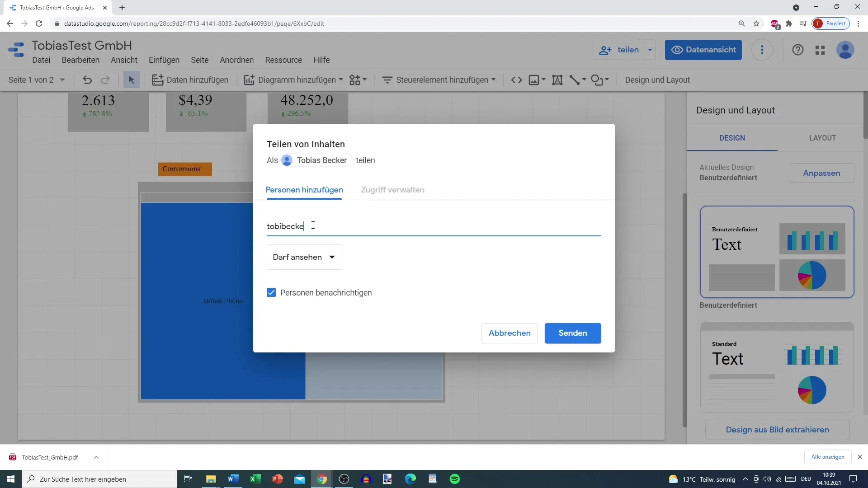Click the text box tool icon

557,80
